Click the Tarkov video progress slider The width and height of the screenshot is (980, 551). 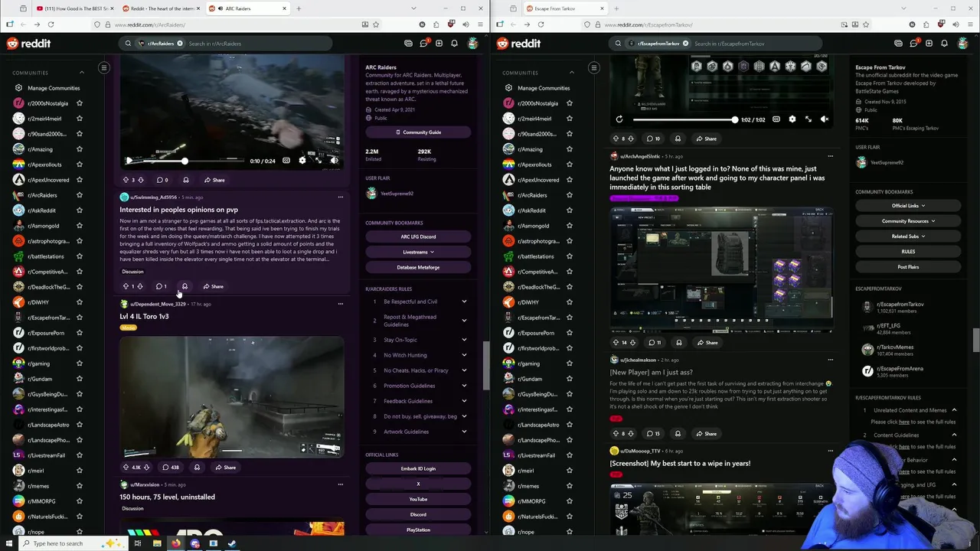tap(684, 119)
